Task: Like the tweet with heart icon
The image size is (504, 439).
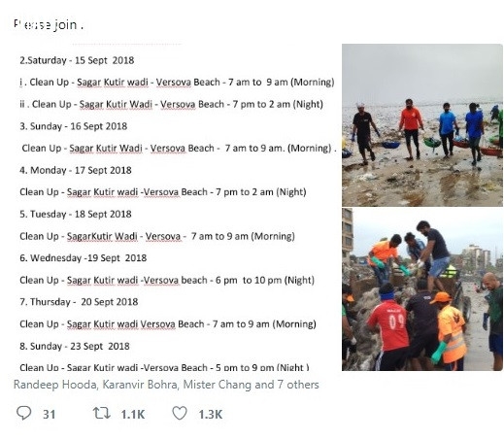Action: pos(180,414)
